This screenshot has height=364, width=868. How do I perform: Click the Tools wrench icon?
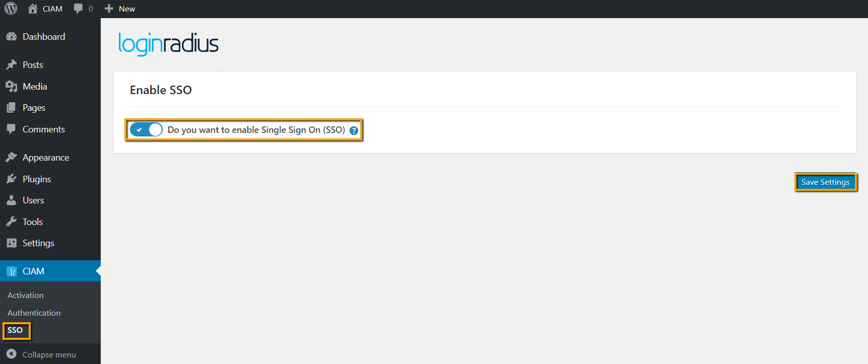[x=11, y=222]
